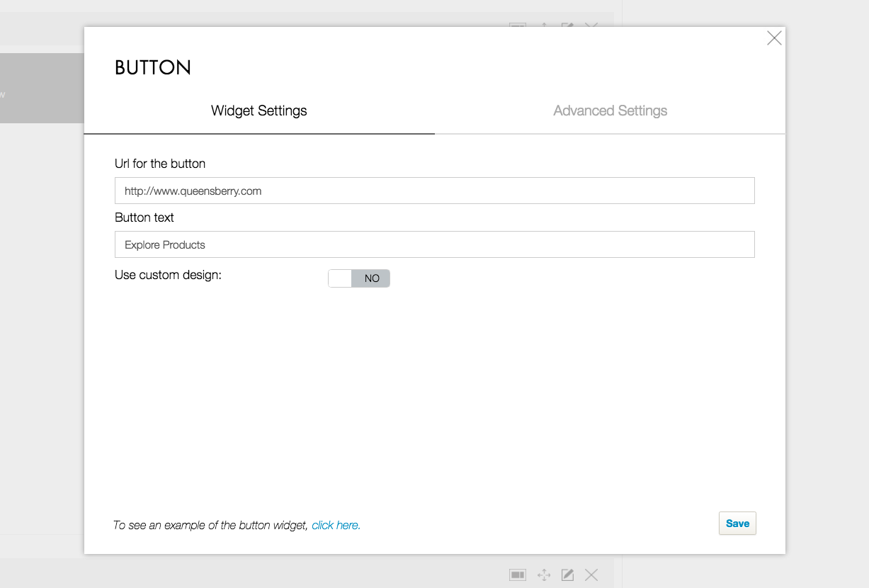Enable the Use custom design switch

[x=359, y=278]
